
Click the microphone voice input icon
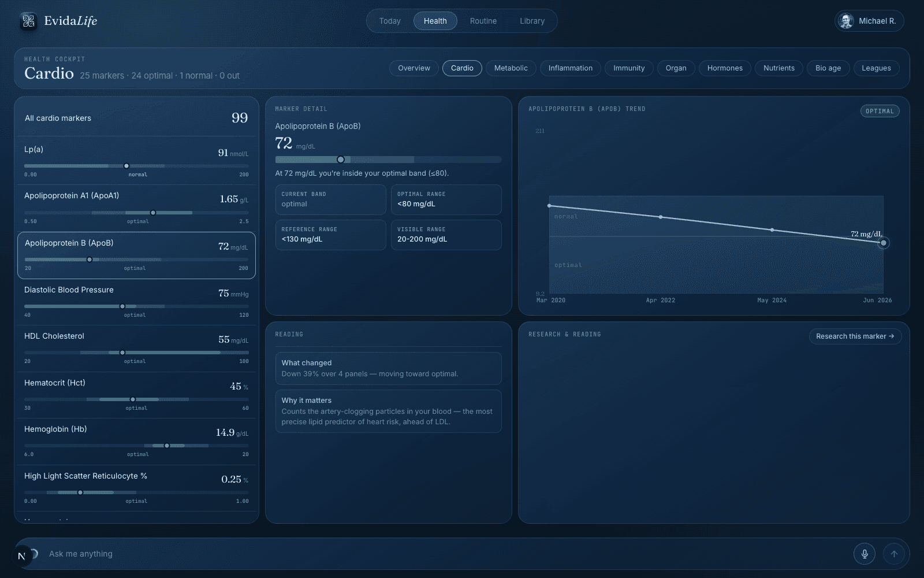(865, 554)
